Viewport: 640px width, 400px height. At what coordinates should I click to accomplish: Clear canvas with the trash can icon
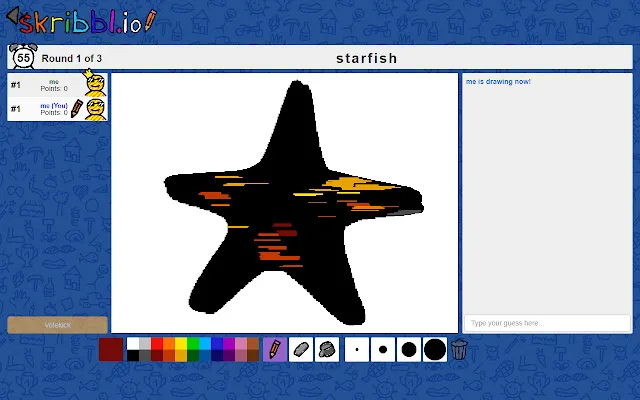[459, 349]
